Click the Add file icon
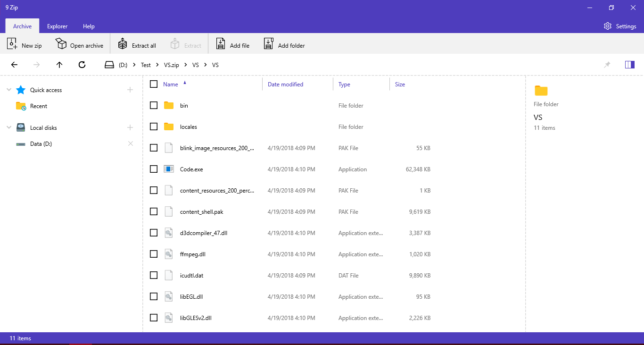Image resolution: width=644 pixels, height=345 pixels. (221, 43)
